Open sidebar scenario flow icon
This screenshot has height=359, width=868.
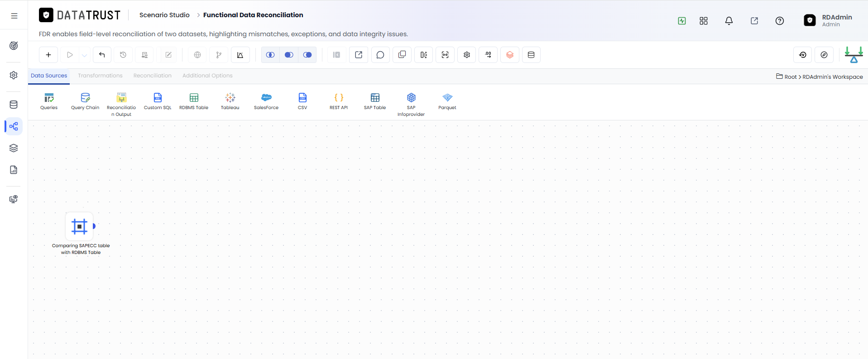[14, 126]
